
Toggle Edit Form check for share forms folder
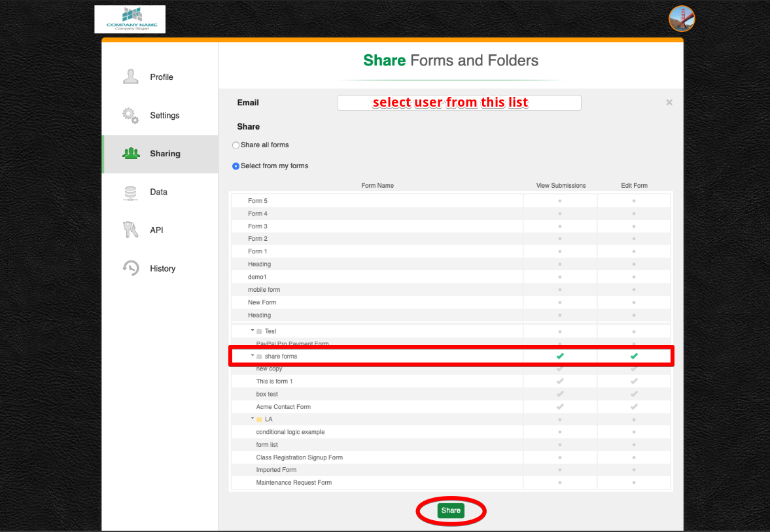pyautogui.click(x=634, y=356)
